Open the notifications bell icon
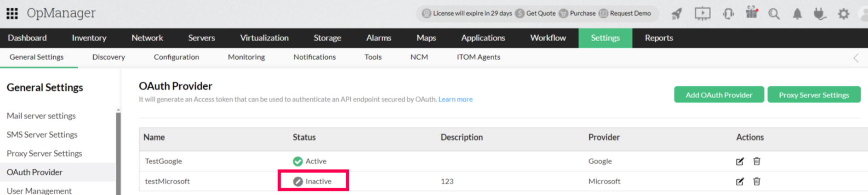The height and width of the screenshot is (195, 868). pyautogui.click(x=797, y=14)
